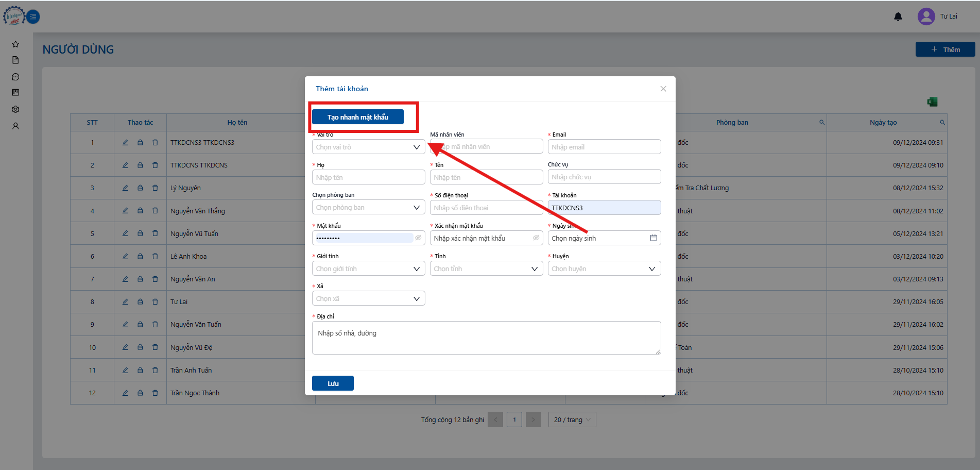Viewport: 980px width, 470px height.
Task: Click the Tạo nhanh mật khẩu button
Action: click(358, 117)
